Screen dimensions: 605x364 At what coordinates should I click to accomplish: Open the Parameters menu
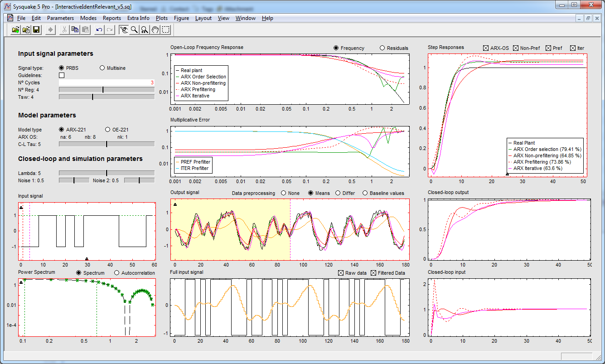60,18
